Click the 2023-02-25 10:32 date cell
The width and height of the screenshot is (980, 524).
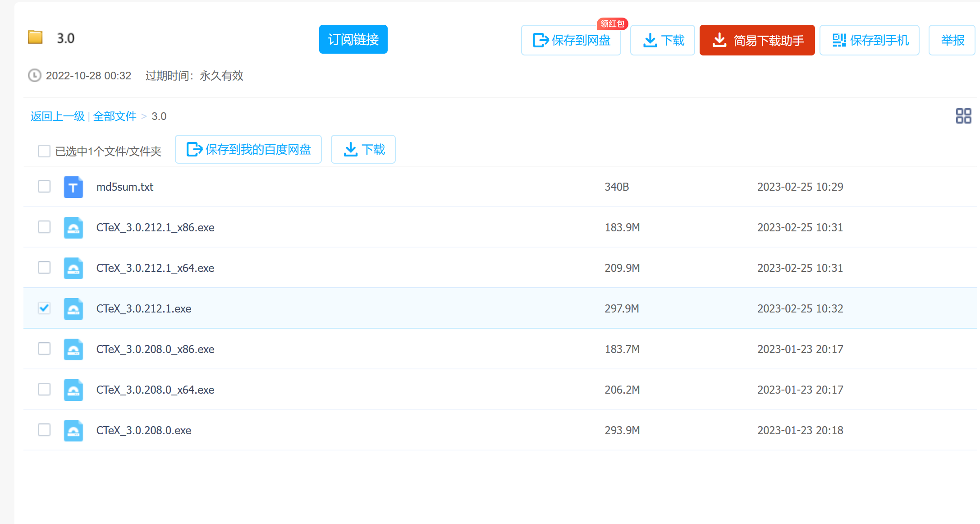800,308
